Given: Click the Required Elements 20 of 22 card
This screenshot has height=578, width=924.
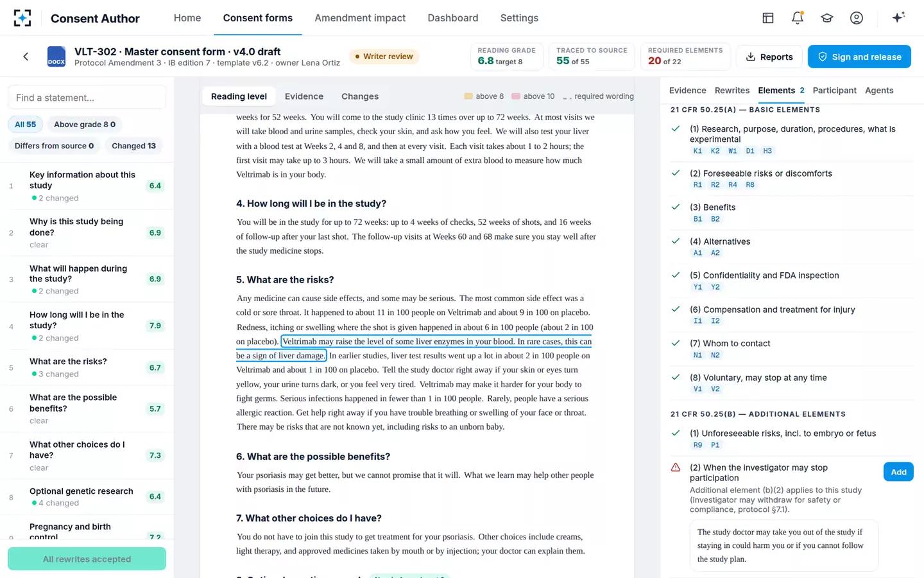Looking at the screenshot, I should coord(685,56).
